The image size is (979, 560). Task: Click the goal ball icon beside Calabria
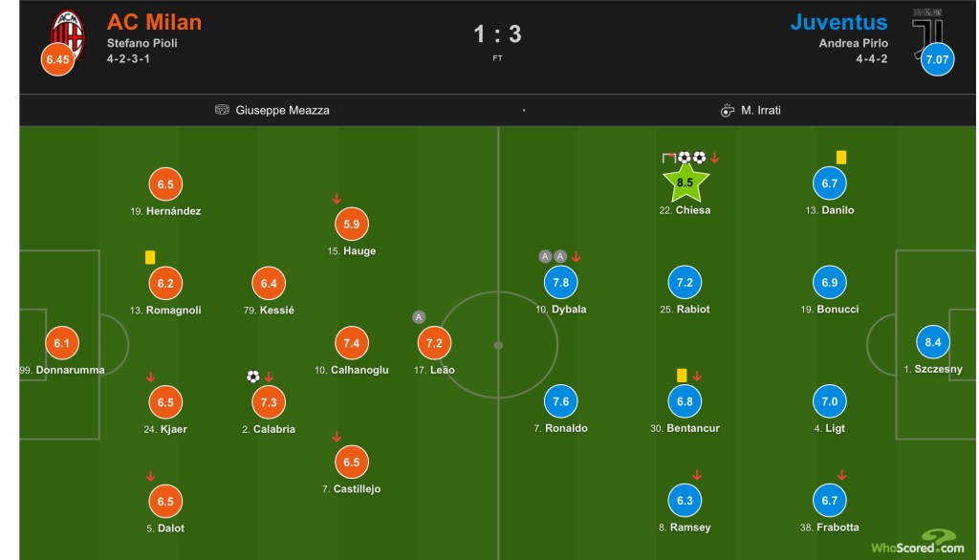[x=252, y=377]
